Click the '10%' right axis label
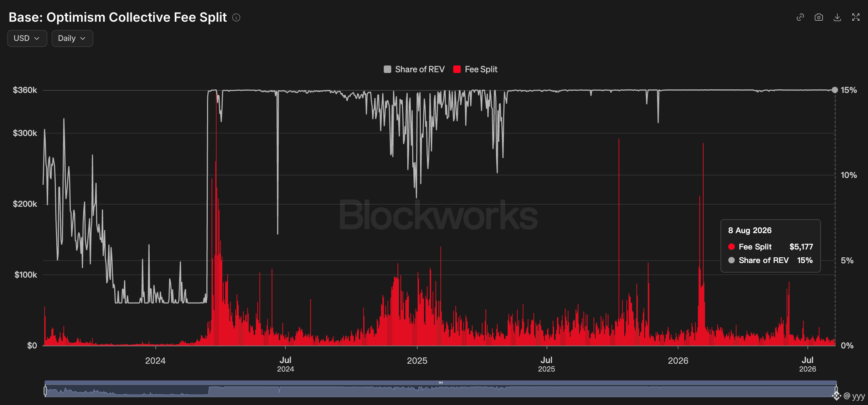 coord(849,175)
